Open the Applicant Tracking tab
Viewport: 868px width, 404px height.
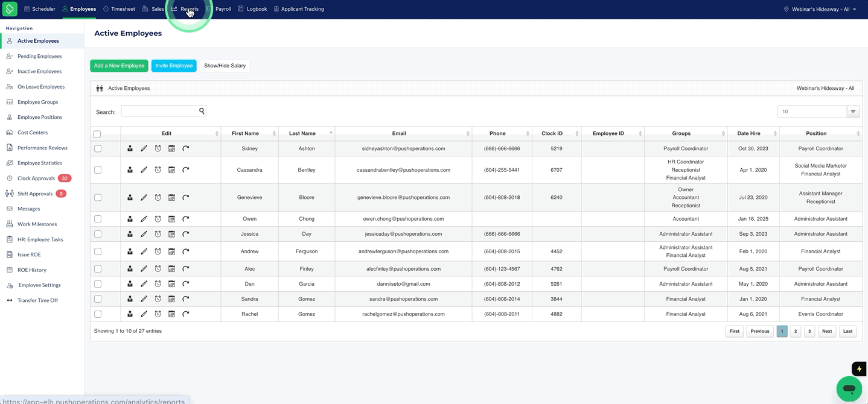(299, 9)
